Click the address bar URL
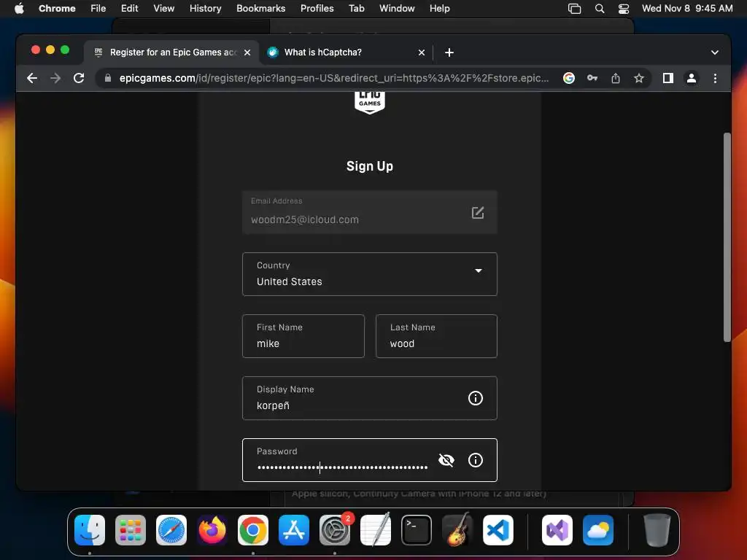Image resolution: width=747 pixels, height=560 pixels. click(334, 78)
